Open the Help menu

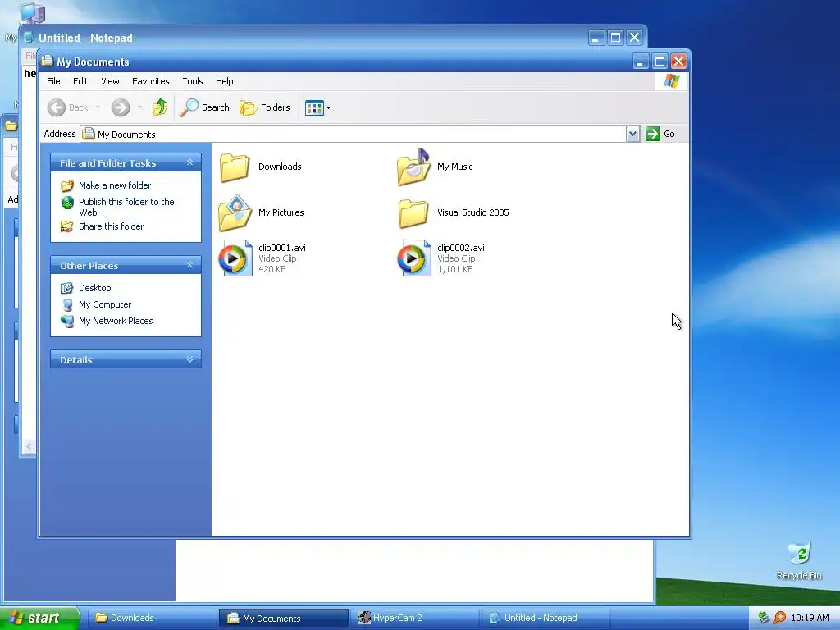tap(225, 81)
